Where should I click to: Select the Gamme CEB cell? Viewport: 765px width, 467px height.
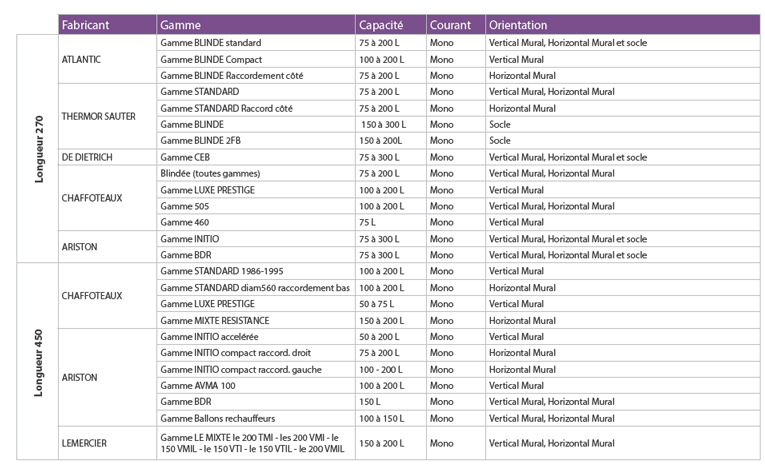coord(256,157)
